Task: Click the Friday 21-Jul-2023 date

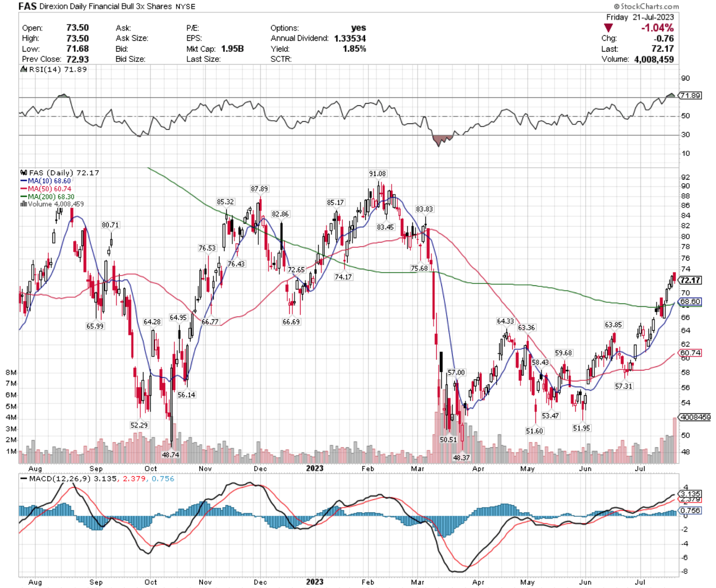Action: click(640, 17)
